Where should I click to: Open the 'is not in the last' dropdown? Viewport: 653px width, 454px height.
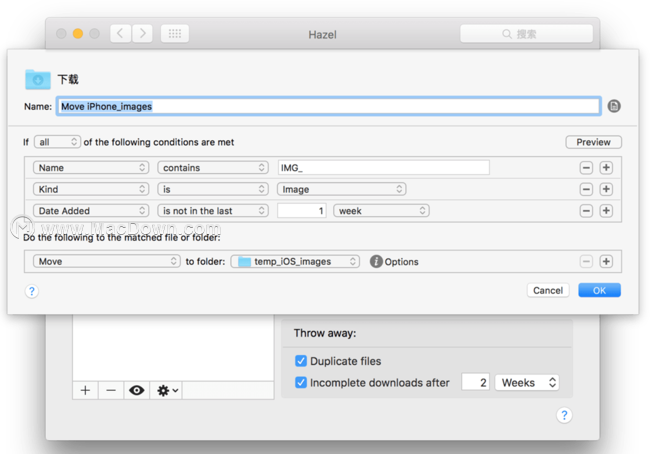213,211
